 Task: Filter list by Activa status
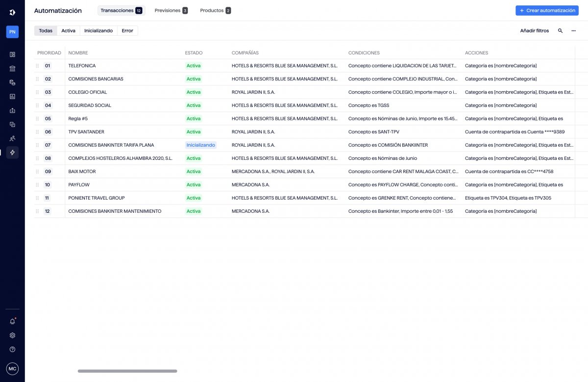(68, 31)
